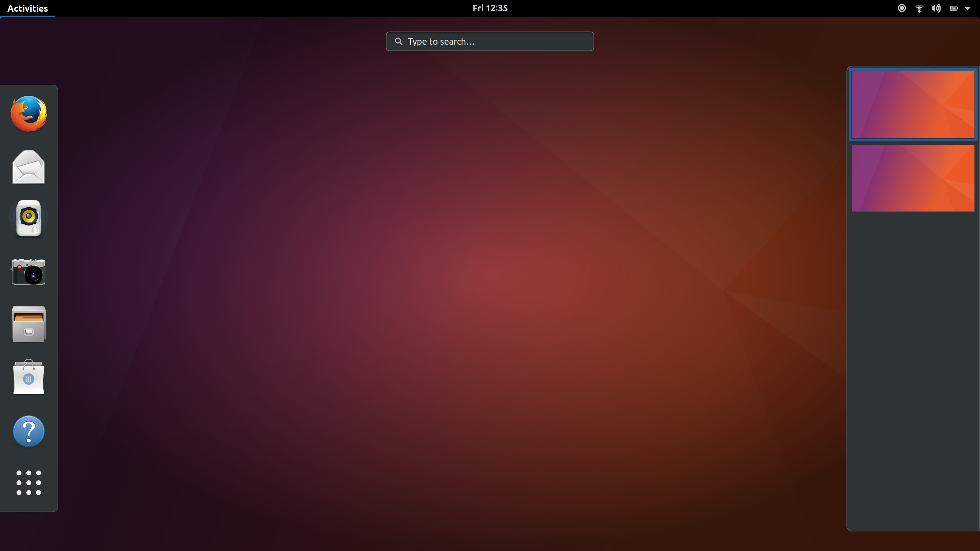Open the clock and calendar popup

click(x=490, y=8)
